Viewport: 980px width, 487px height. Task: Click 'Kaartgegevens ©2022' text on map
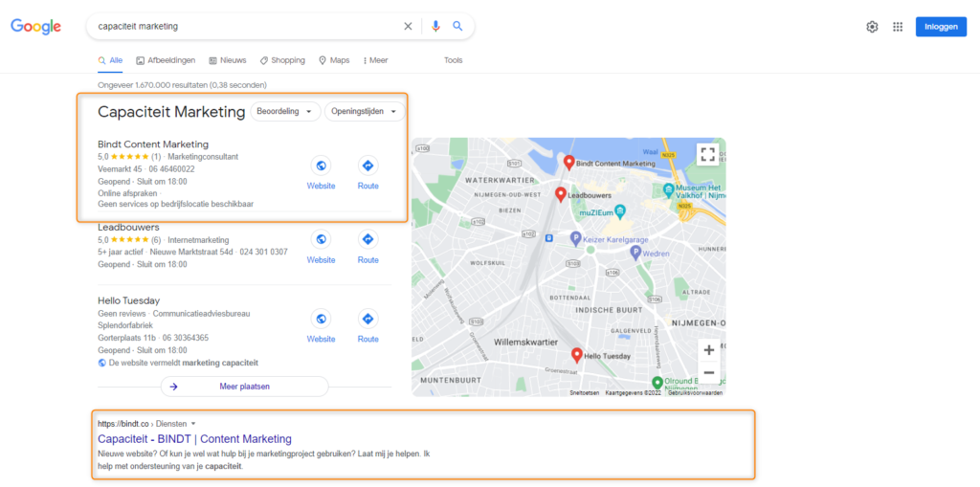pyautogui.click(x=634, y=392)
